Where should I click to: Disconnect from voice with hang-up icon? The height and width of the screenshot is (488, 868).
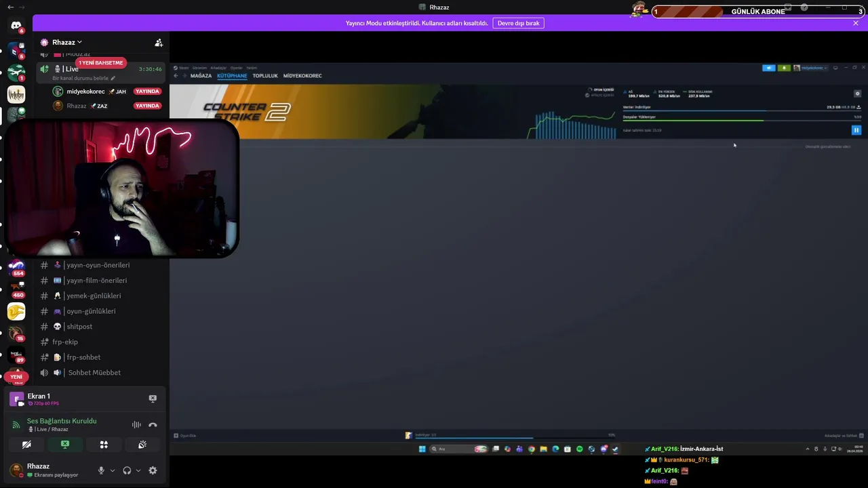(153, 425)
